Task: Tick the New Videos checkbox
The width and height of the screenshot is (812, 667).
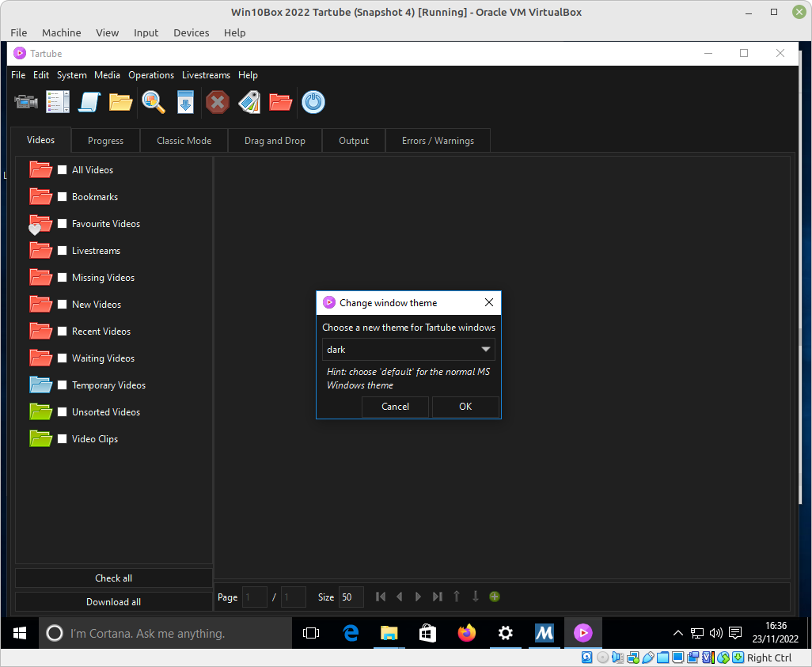Action: tap(63, 305)
